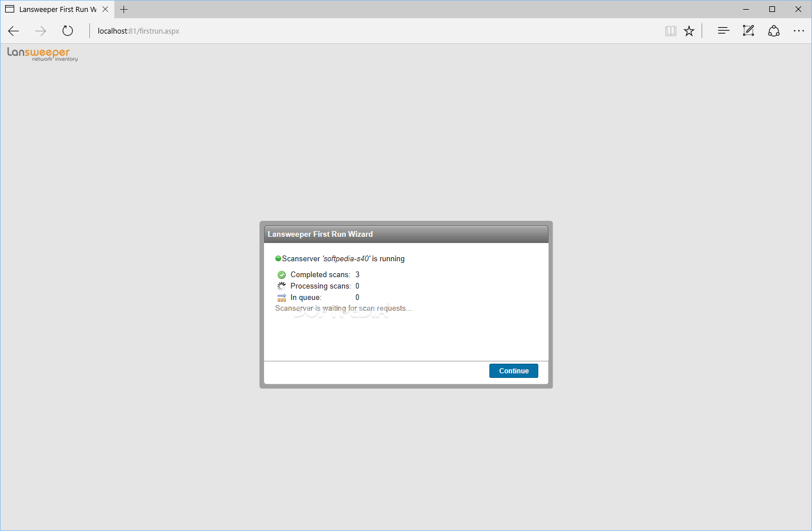Close the browser window

pos(798,9)
